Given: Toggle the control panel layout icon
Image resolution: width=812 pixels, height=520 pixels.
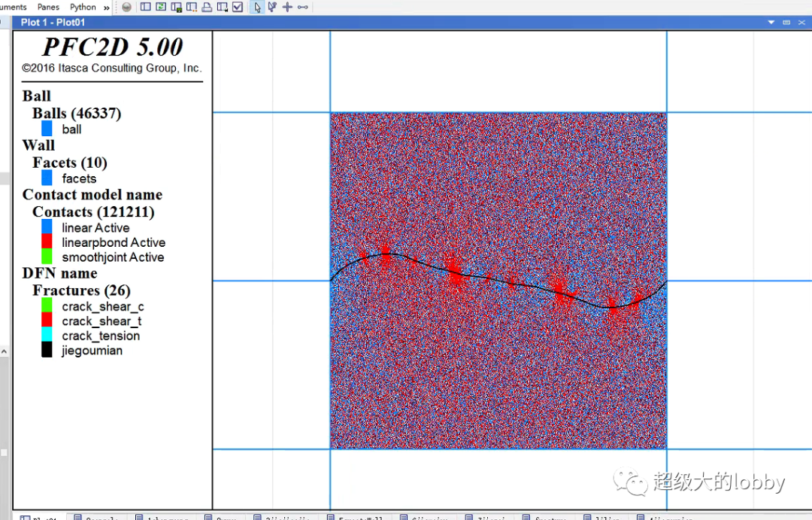Looking at the screenshot, I should 146,8.
